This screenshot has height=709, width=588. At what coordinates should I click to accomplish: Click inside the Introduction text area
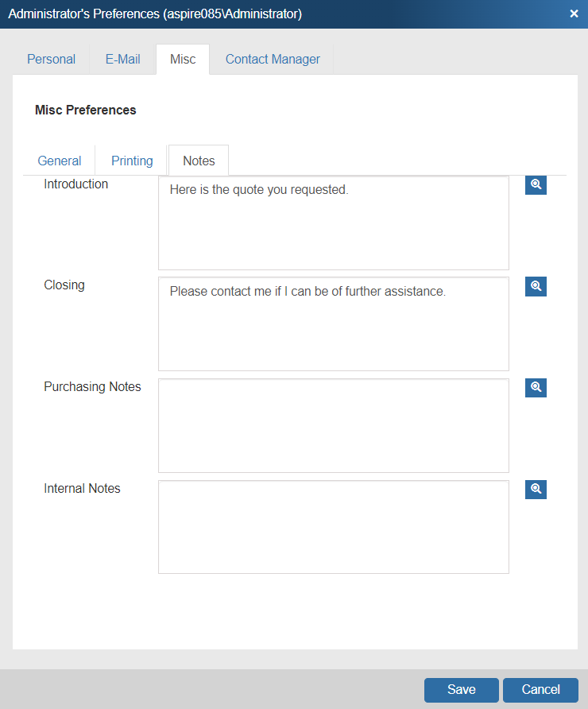click(x=333, y=223)
